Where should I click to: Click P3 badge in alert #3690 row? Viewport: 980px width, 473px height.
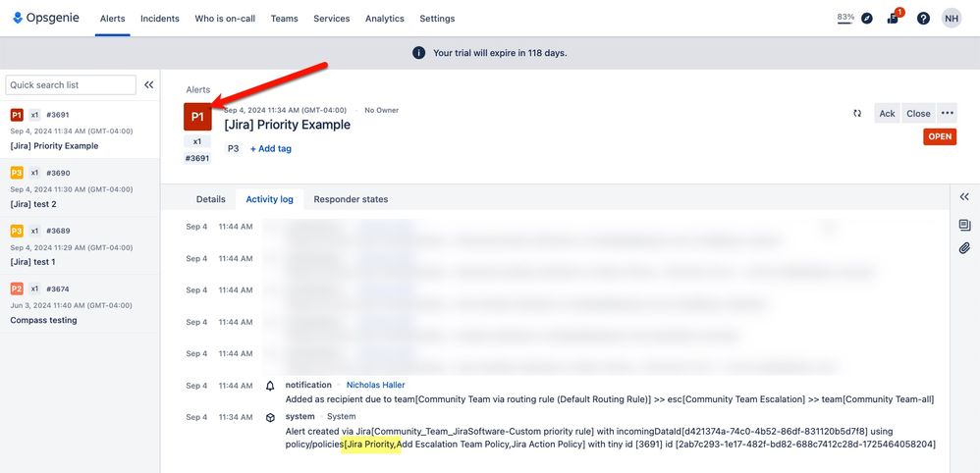tap(17, 173)
